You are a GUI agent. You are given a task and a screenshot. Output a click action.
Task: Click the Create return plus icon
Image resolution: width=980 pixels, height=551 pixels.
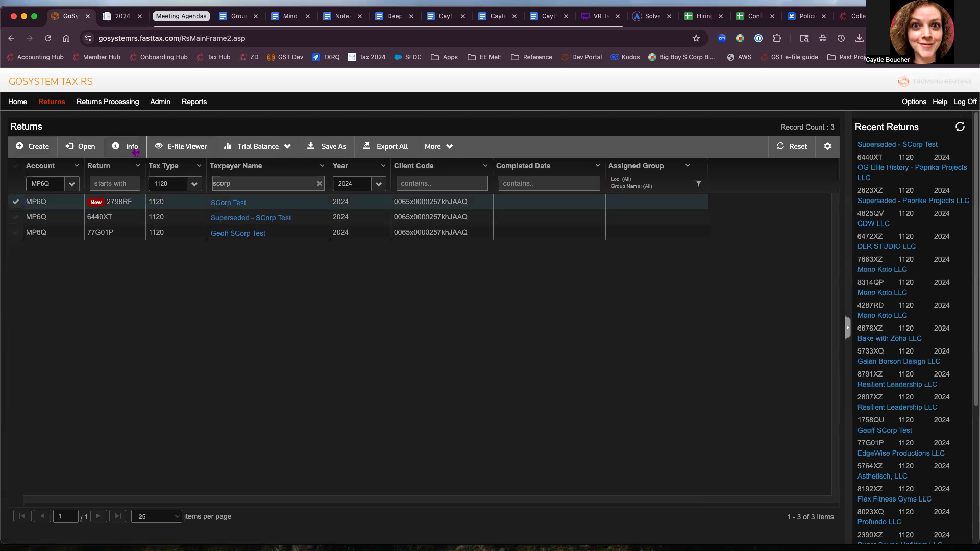tap(19, 146)
